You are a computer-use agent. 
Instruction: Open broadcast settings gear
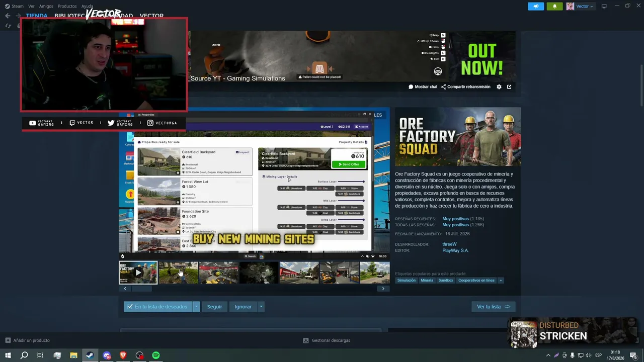tap(499, 87)
